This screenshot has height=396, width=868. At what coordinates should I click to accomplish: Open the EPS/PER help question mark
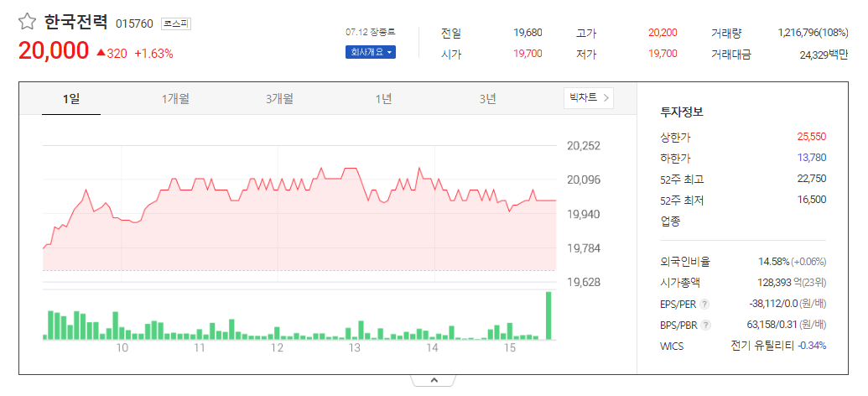(704, 304)
